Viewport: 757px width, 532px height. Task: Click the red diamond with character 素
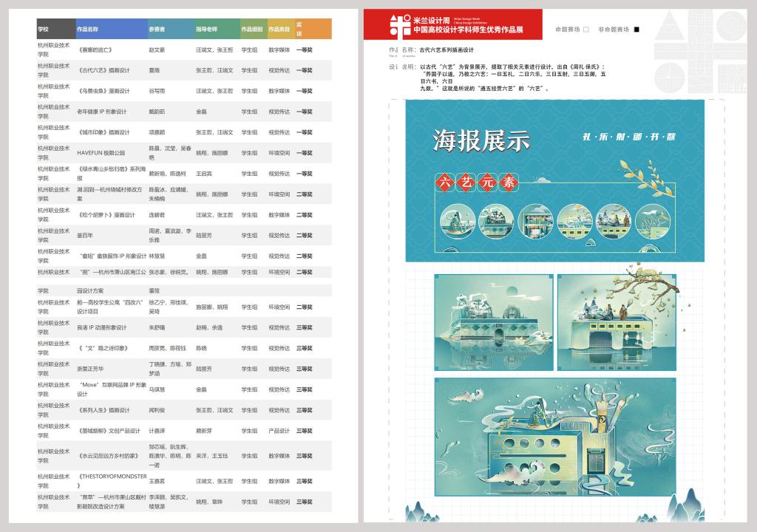[x=509, y=182]
